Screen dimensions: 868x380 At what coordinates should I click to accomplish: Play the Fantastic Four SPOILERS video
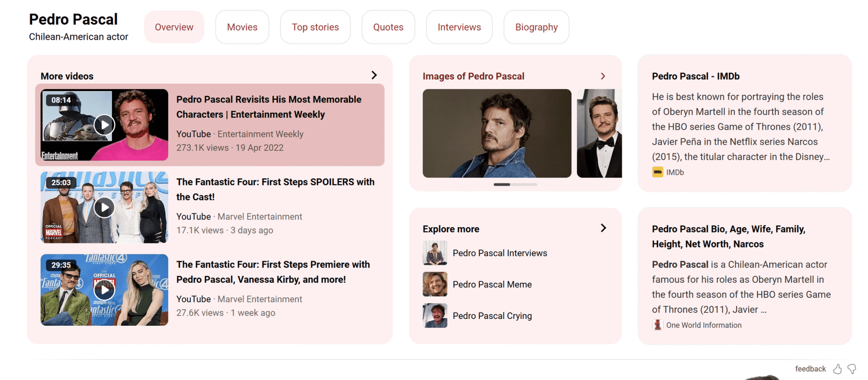pyautogui.click(x=104, y=208)
